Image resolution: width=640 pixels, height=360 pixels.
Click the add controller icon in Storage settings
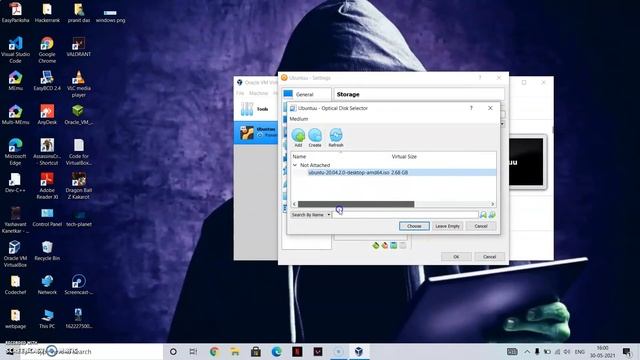376,245
